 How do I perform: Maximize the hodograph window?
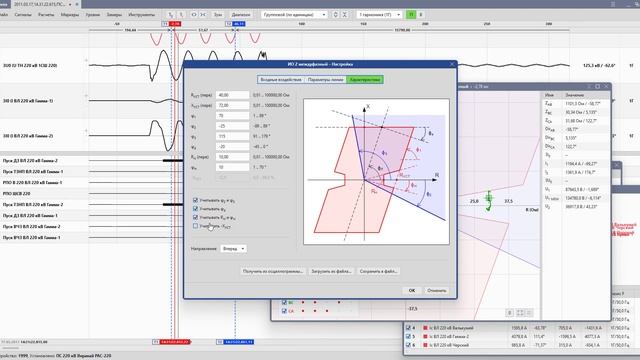point(598,87)
